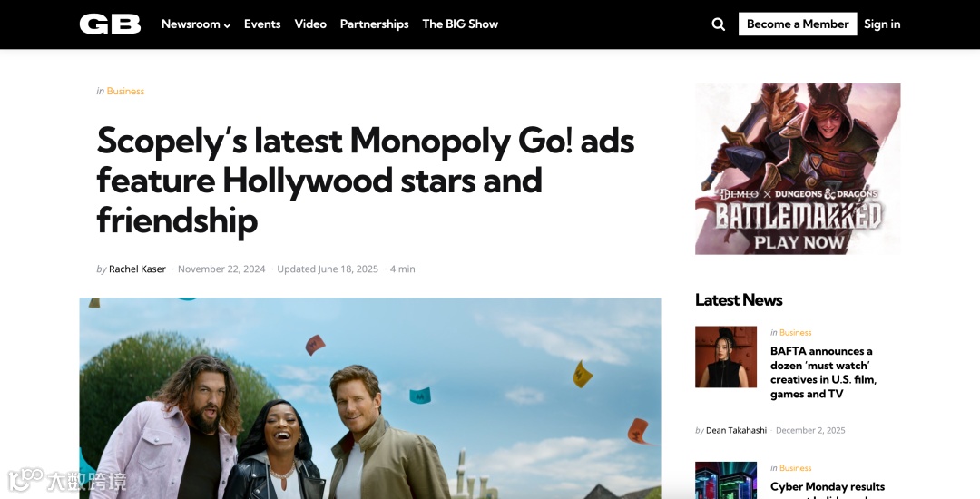
Task: Open the search magnifier icon
Action: tap(718, 24)
